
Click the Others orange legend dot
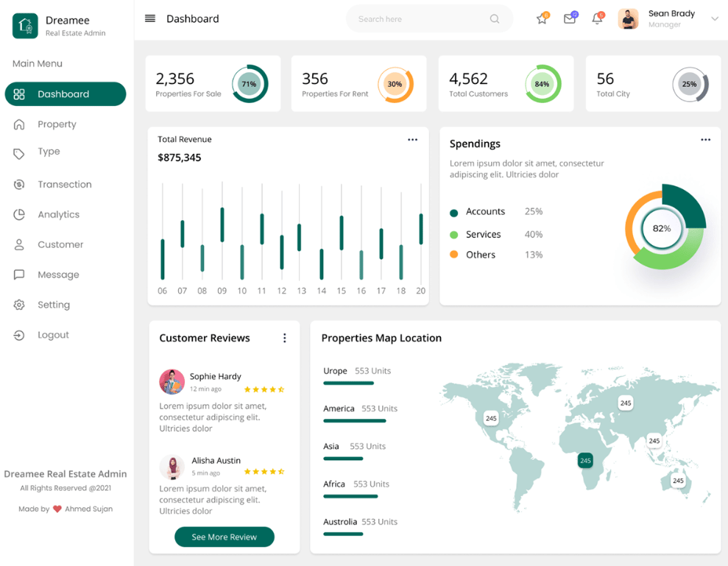(x=454, y=255)
